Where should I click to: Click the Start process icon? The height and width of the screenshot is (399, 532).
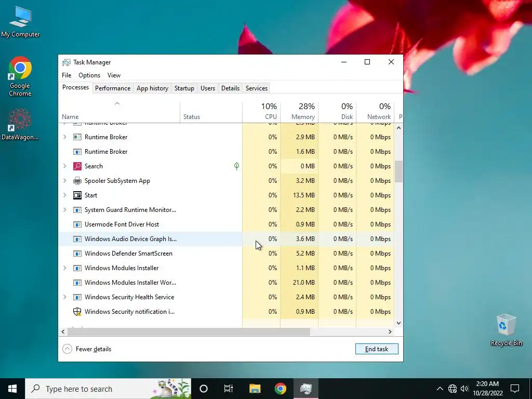[x=77, y=195]
